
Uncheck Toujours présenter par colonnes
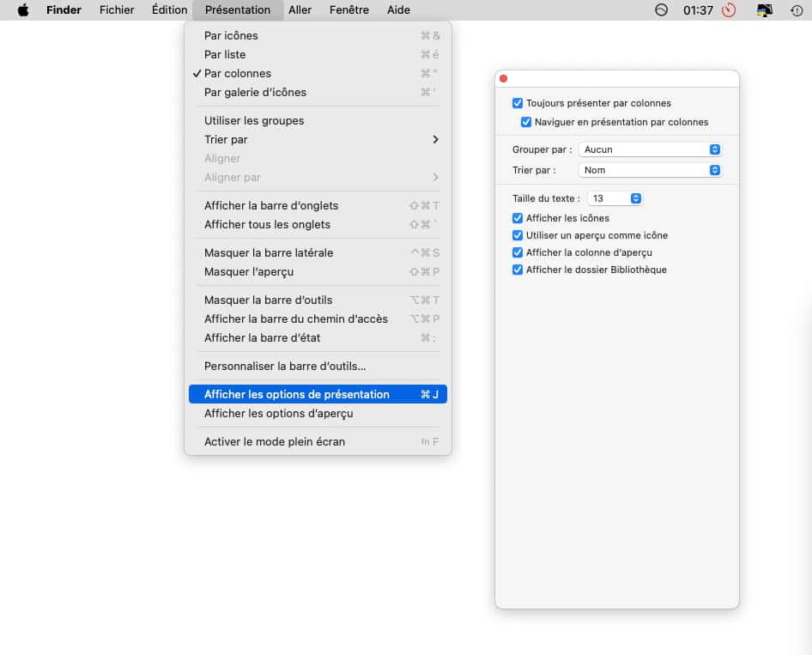(518, 103)
